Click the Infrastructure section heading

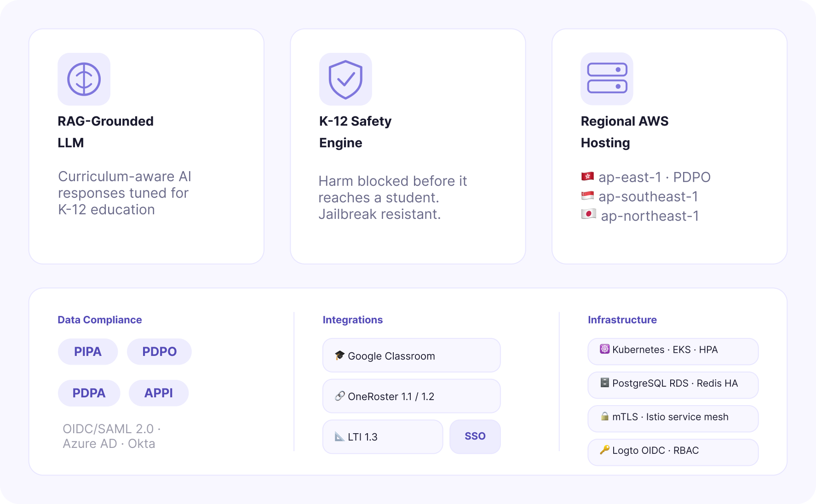[622, 320]
